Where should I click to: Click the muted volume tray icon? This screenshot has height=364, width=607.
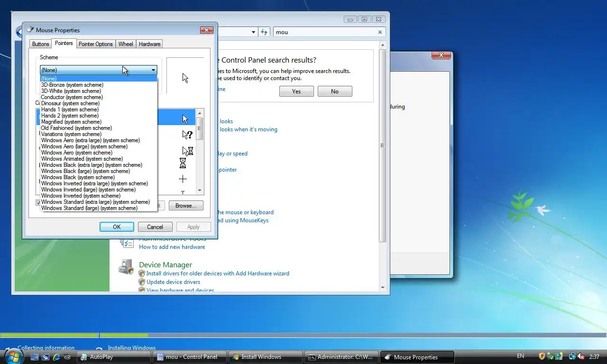[x=581, y=356]
